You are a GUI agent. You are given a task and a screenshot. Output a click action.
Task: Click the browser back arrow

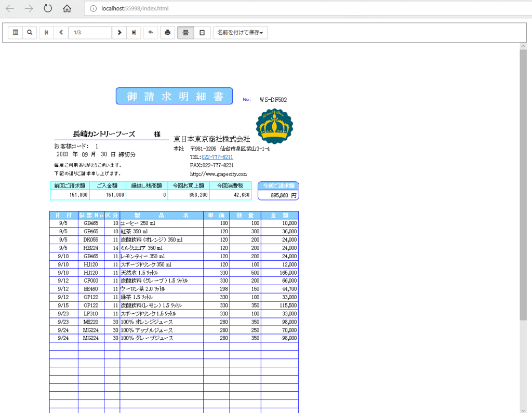[x=10, y=8]
